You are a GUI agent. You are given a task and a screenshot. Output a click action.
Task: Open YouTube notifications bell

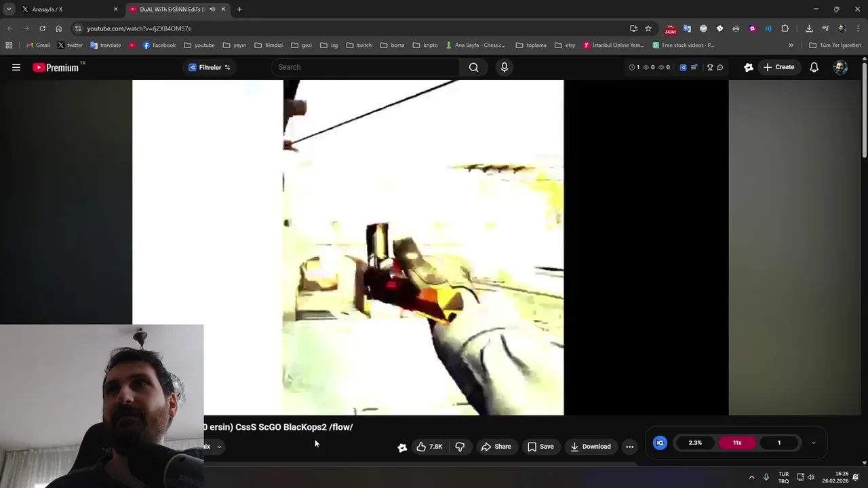[814, 67]
